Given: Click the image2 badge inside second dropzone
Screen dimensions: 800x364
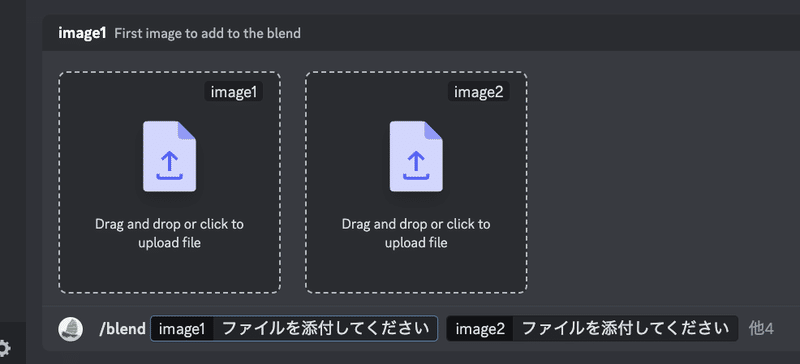Looking at the screenshot, I should [x=479, y=92].
